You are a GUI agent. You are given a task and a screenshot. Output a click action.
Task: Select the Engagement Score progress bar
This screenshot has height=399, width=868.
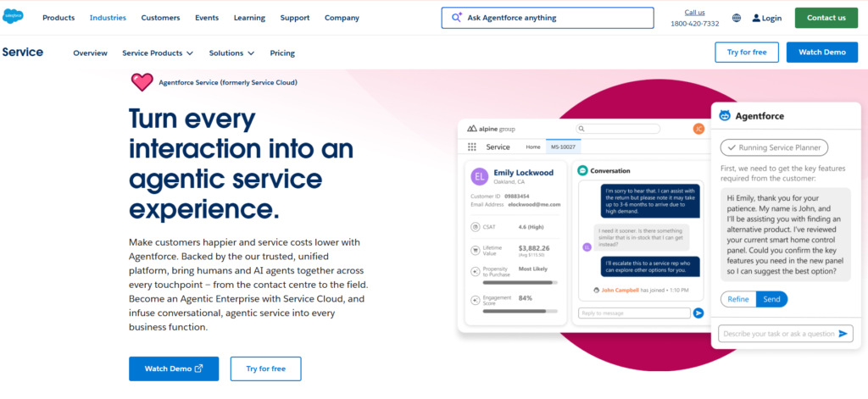520,311
